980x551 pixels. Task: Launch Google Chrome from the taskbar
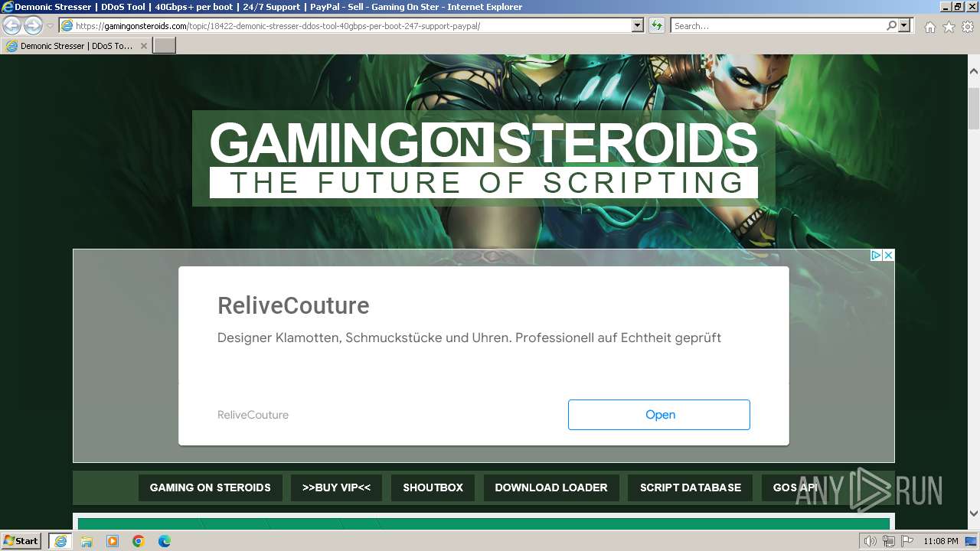139,541
